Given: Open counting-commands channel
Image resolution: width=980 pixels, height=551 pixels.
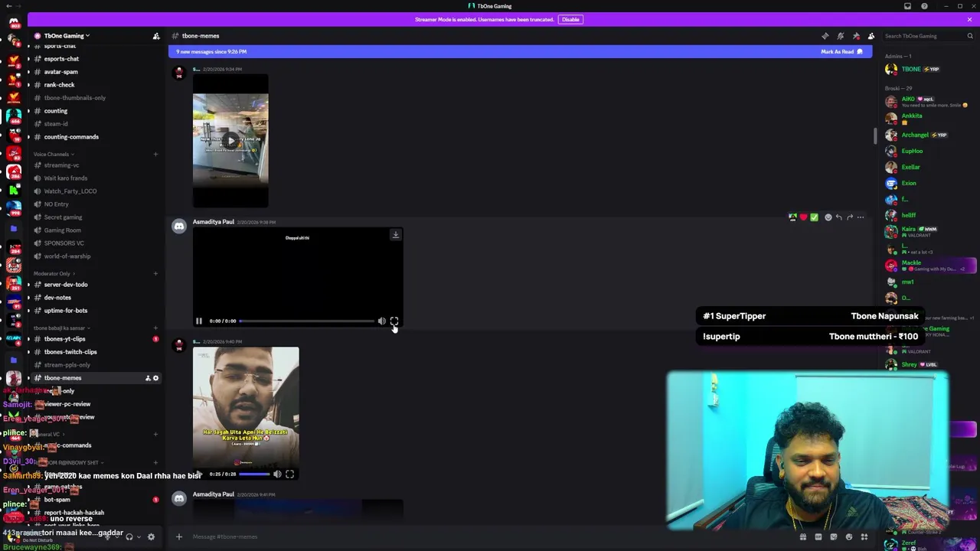Looking at the screenshot, I should [x=71, y=137].
